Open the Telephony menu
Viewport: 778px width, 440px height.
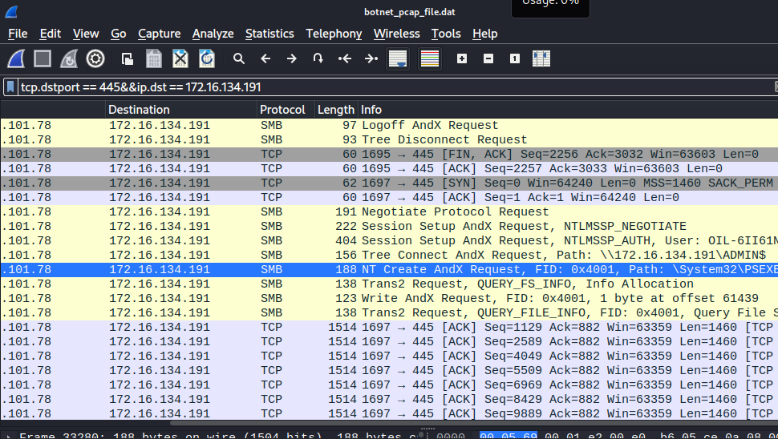point(334,34)
